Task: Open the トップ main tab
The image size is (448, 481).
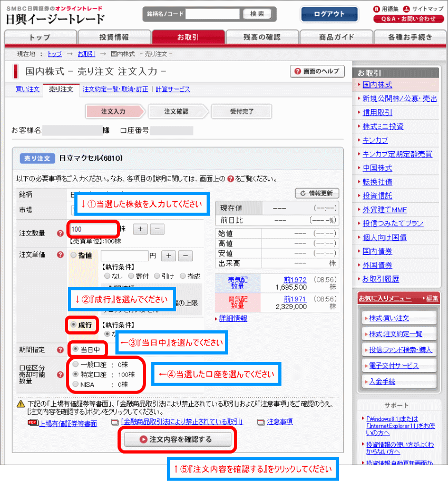Action: [41, 37]
